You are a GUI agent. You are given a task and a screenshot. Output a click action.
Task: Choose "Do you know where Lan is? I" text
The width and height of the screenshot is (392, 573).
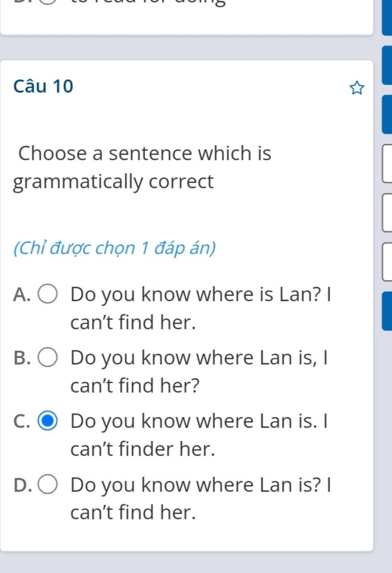click(201, 484)
